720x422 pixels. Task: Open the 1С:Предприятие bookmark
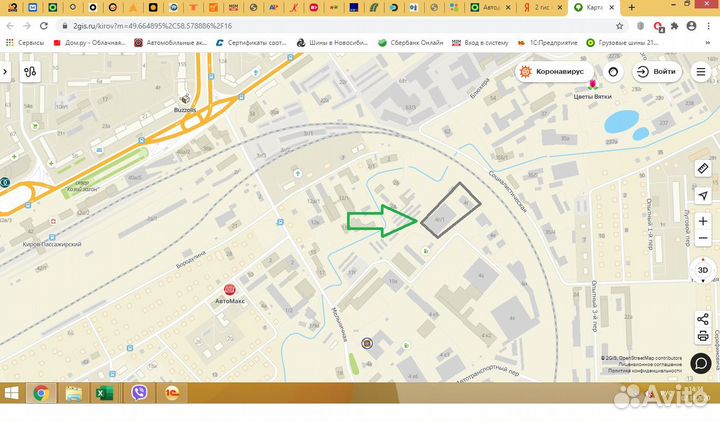pyautogui.click(x=539, y=43)
